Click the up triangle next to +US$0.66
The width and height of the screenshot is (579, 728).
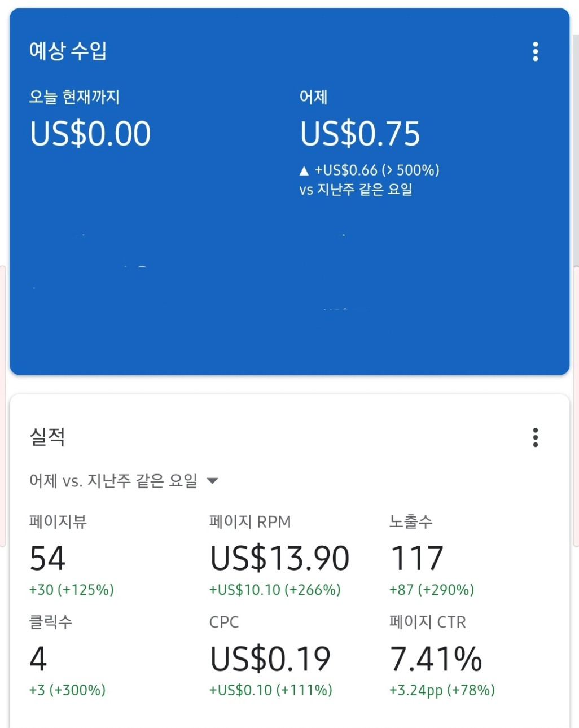click(x=304, y=170)
